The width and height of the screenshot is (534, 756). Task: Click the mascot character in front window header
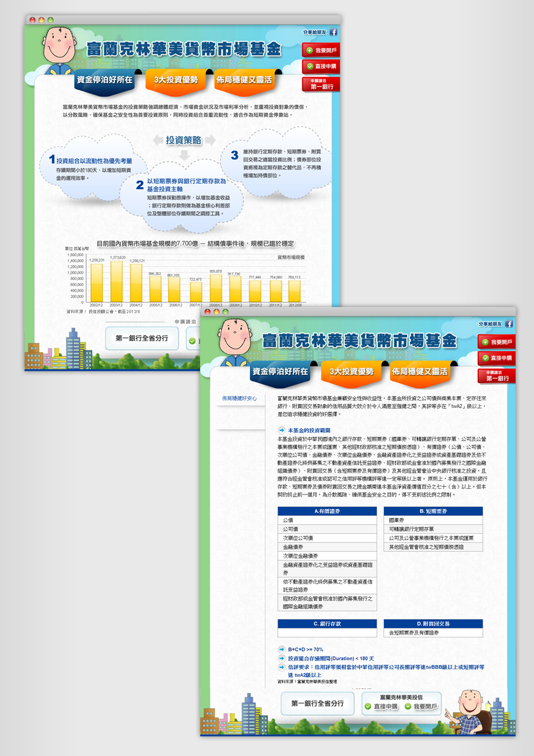(x=234, y=342)
